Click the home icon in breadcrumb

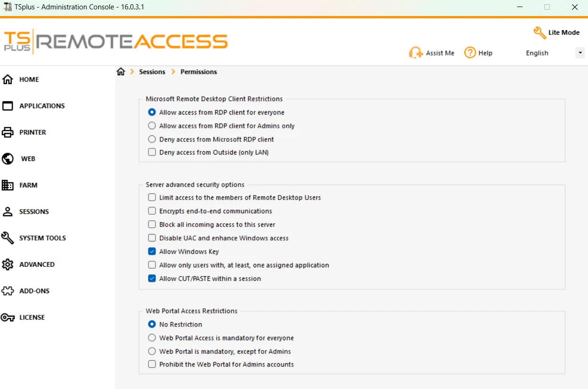tap(121, 71)
